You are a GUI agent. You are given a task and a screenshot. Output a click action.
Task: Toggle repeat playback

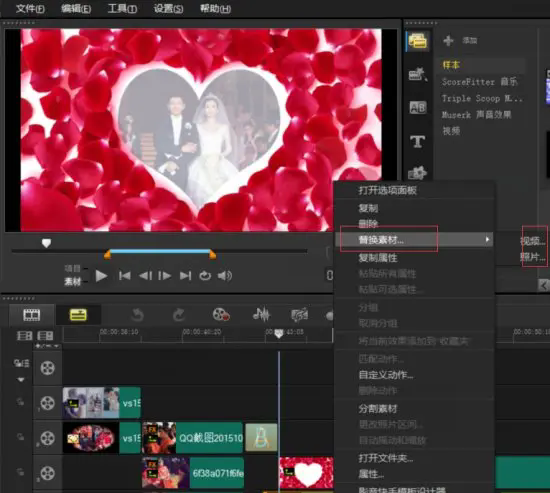(x=205, y=276)
